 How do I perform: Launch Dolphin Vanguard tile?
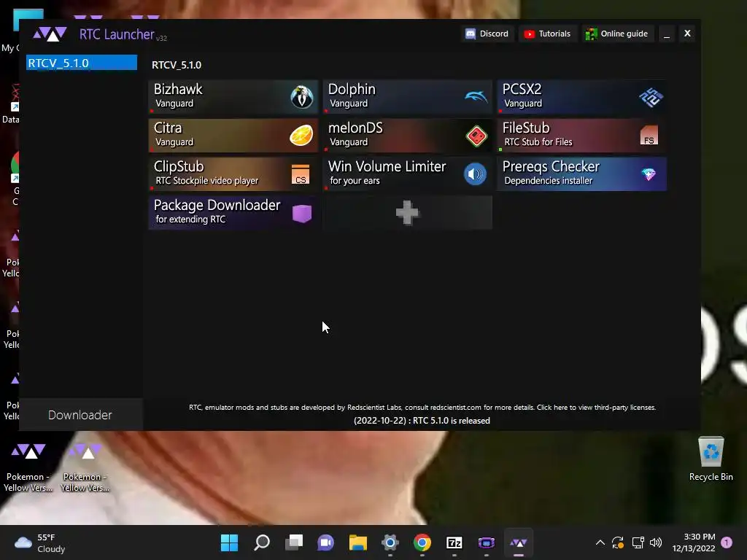click(408, 97)
